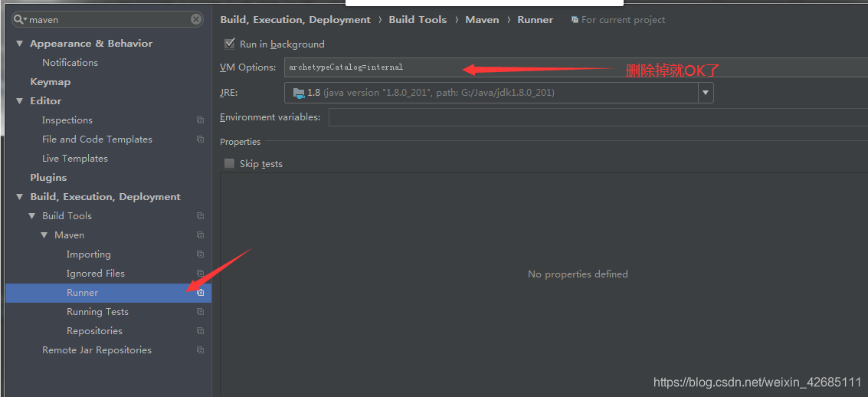
Task: Open Live Templates settings
Action: tap(75, 159)
